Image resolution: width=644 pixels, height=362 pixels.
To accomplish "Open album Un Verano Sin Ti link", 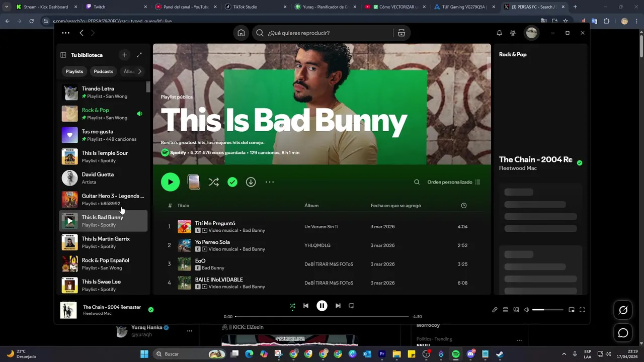I will tap(321, 227).
